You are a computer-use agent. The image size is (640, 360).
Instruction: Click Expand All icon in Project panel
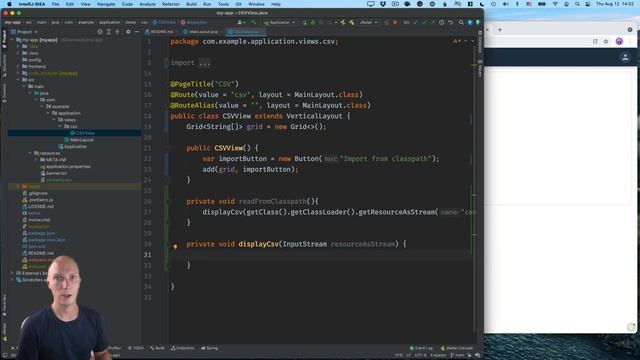[109, 32]
